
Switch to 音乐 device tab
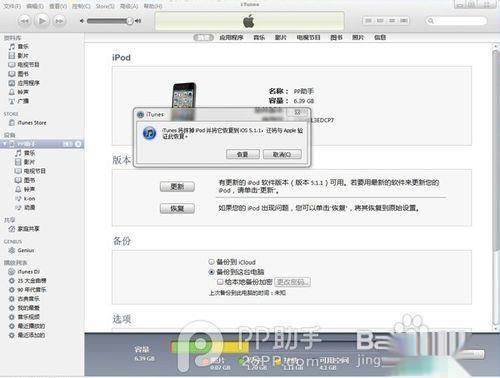click(259, 37)
